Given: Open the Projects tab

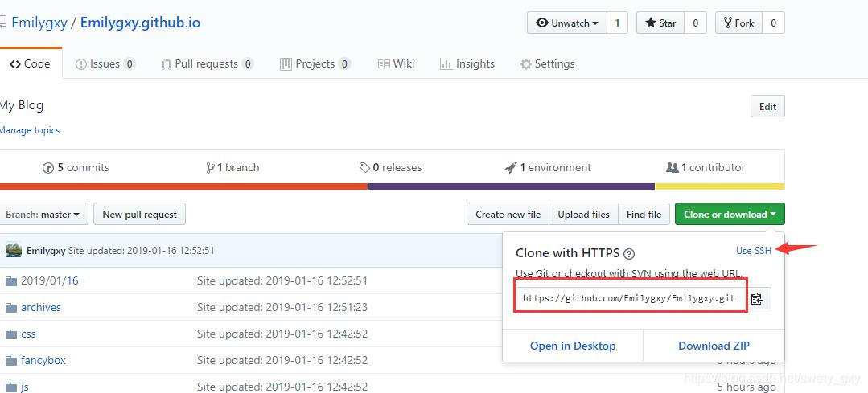Looking at the screenshot, I should pos(315,63).
